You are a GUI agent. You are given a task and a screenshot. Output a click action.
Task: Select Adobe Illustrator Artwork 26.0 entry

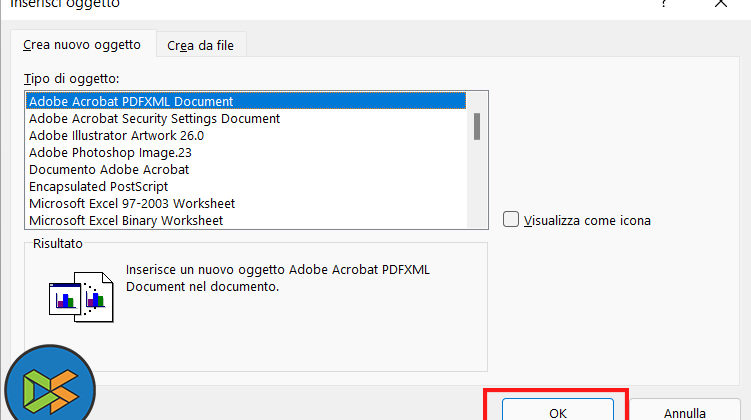click(x=116, y=136)
